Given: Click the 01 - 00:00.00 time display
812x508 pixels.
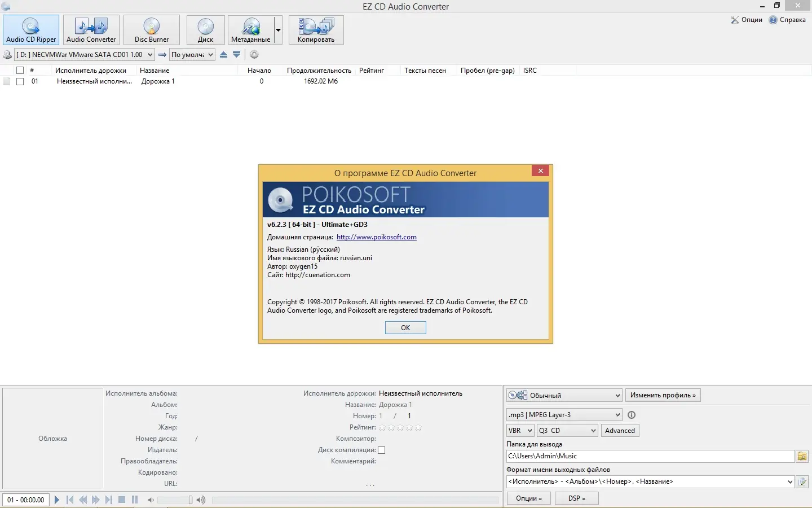Looking at the screenshot, I should (26, 500).
